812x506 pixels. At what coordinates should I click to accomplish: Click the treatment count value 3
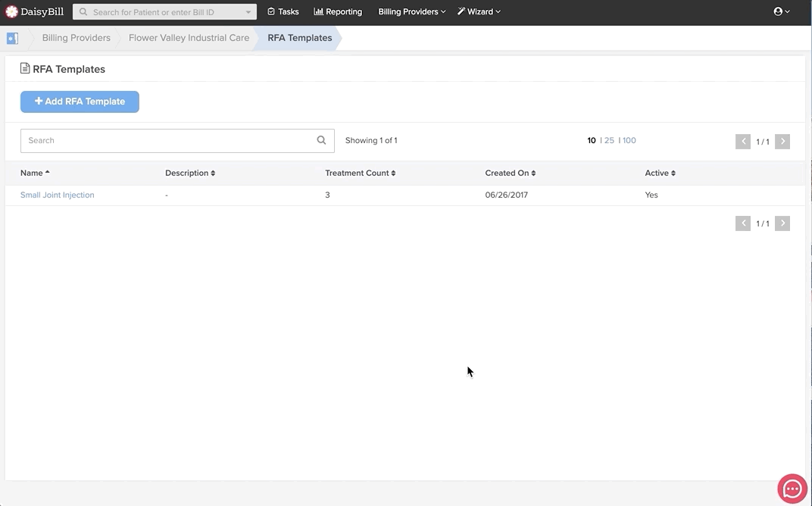point(327,195)
